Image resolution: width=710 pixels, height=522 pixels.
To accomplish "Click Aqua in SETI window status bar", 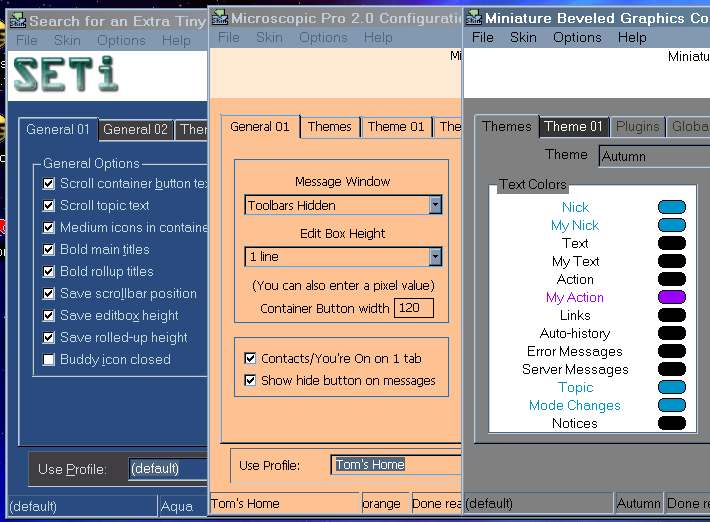I will (177, 506).
